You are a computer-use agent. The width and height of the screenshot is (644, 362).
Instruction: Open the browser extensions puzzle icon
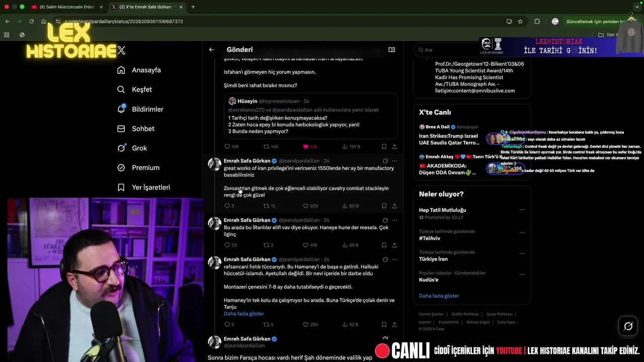tap(537, 22)
